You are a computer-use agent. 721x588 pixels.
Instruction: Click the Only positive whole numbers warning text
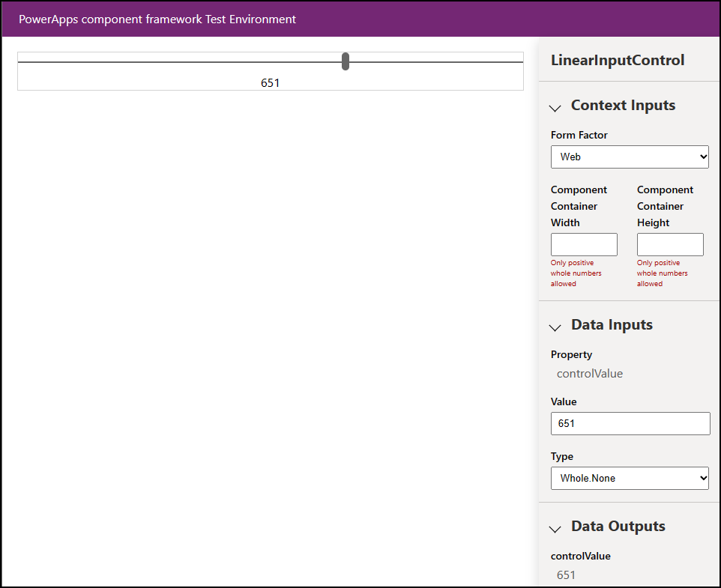click(x=576, y=273)
